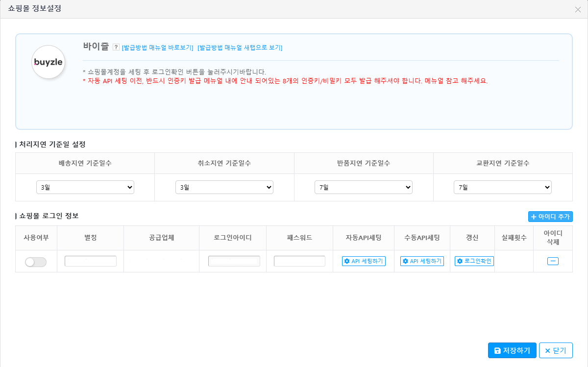Toggle the 사용여부 switch on

(x=36, y=262)
